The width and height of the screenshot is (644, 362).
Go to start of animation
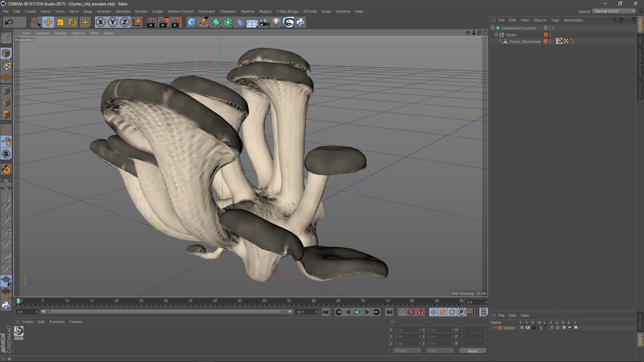click(x=326, y=312)
